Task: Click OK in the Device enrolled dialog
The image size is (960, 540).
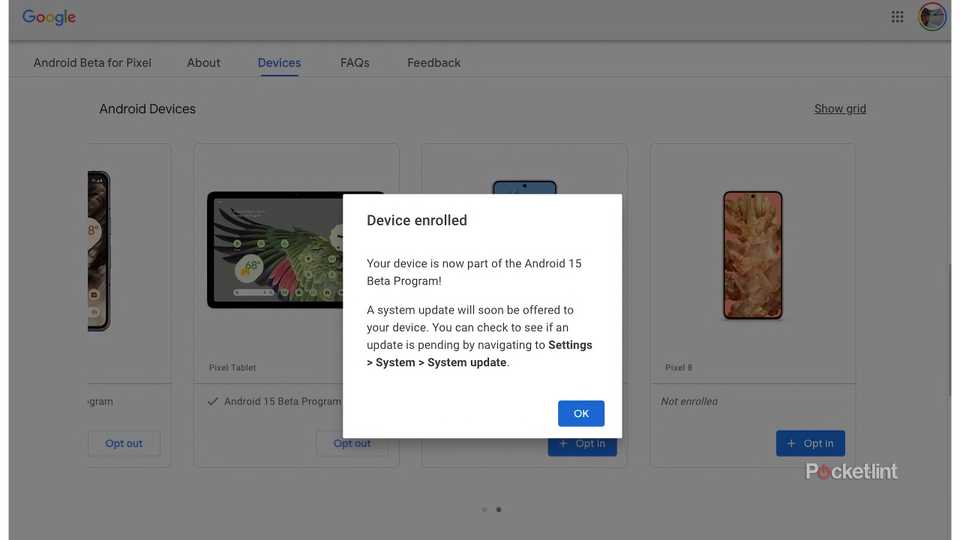Action: pos(580,413)
